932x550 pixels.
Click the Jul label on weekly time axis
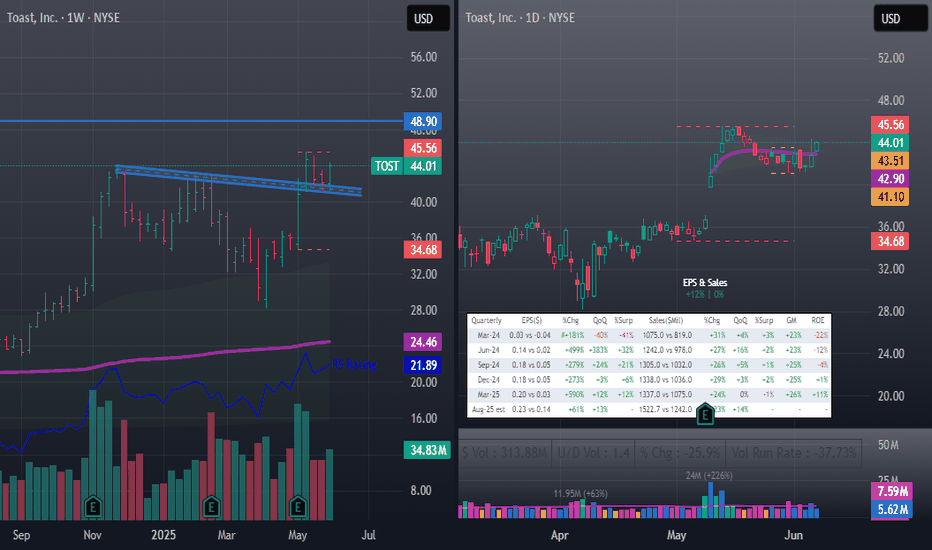369,535
